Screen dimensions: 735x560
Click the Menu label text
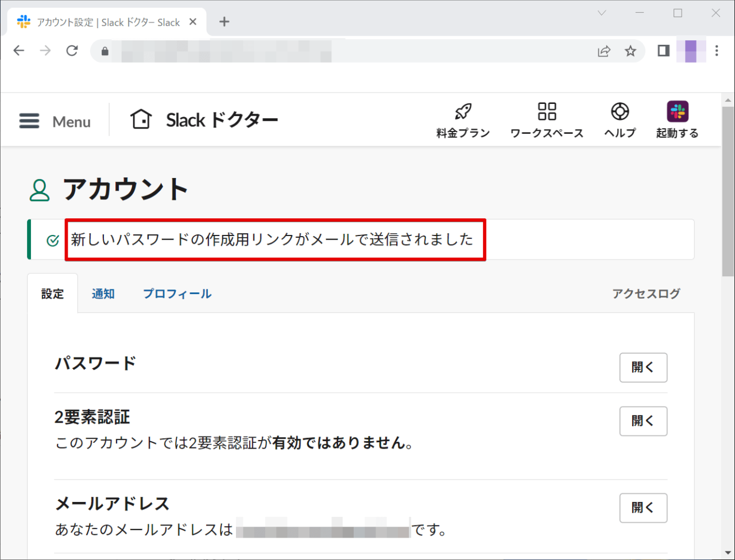point(71,122)
